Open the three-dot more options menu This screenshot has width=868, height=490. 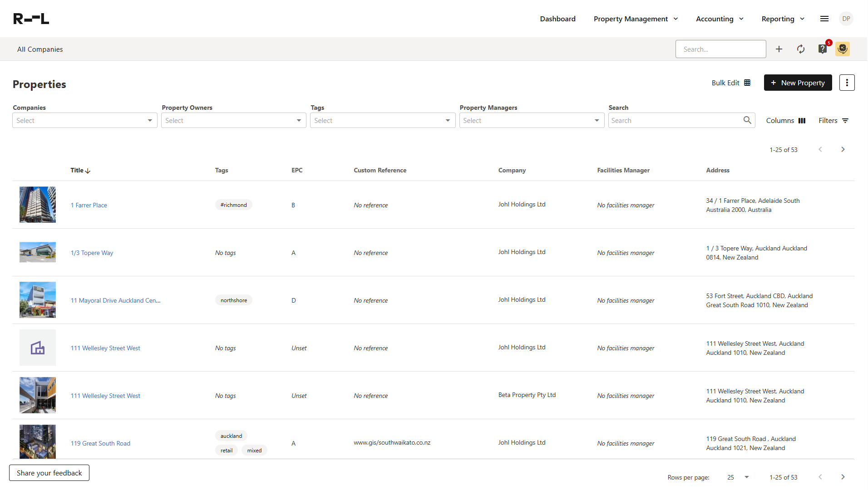click(x=847, y=83)
